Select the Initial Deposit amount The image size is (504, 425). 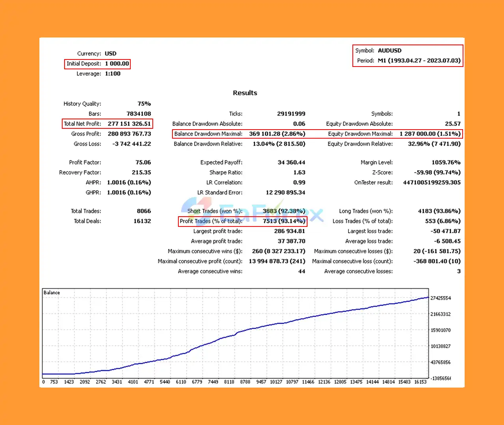117,63
